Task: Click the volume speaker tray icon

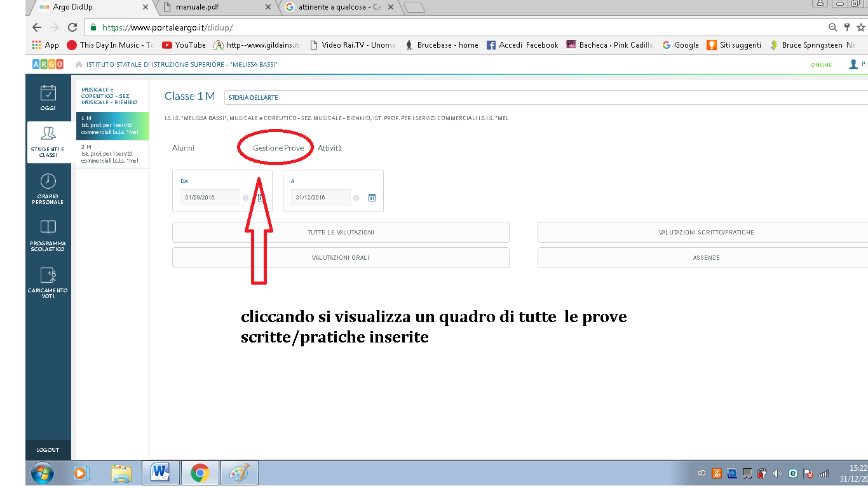Action: coord(776,473)
